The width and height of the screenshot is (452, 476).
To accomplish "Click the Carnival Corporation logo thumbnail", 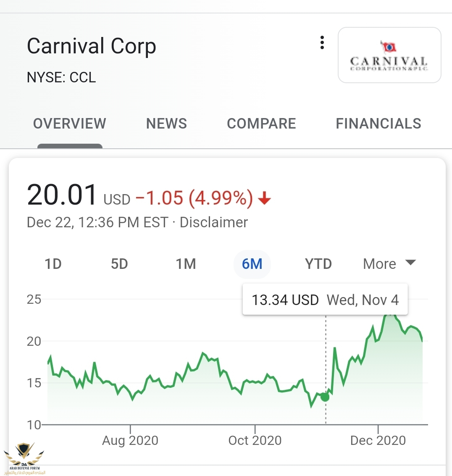I will tap(389, 55).
